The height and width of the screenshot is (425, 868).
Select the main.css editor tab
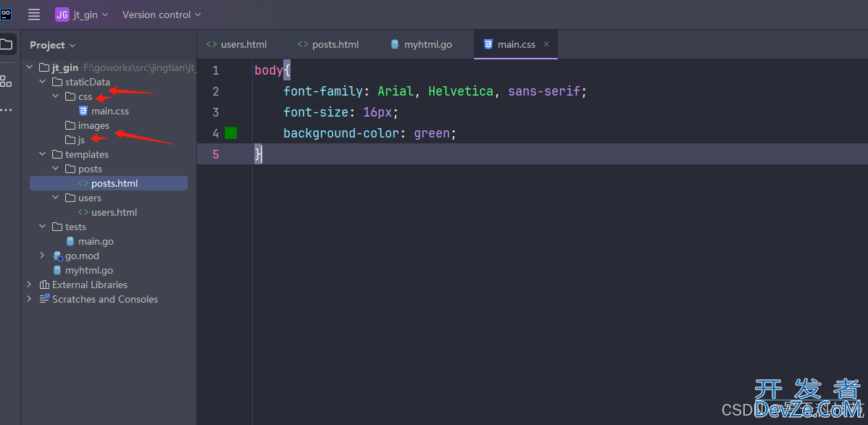point(516,44)
